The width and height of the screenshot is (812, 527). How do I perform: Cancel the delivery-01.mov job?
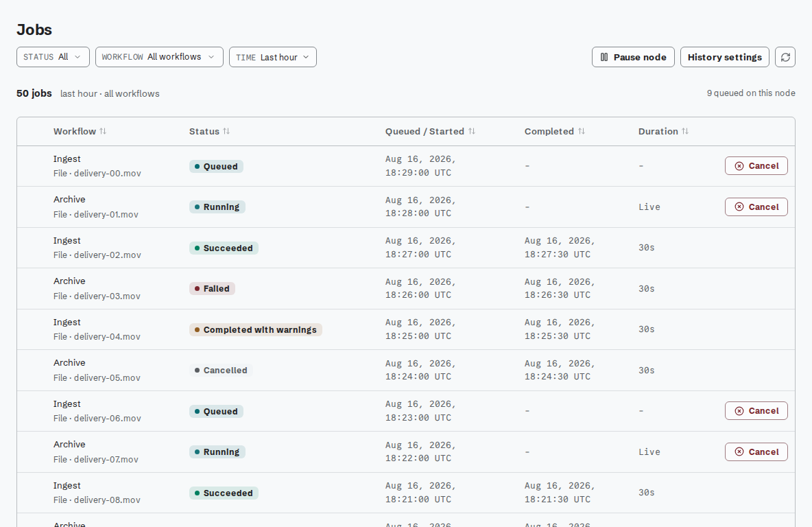click(756, 207)
